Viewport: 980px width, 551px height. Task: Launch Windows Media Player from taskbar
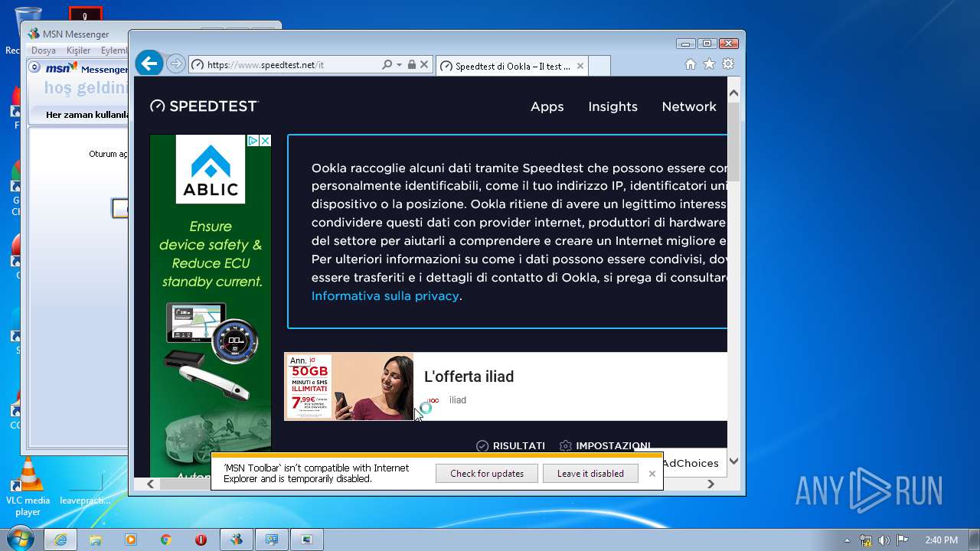coord(131,540)
